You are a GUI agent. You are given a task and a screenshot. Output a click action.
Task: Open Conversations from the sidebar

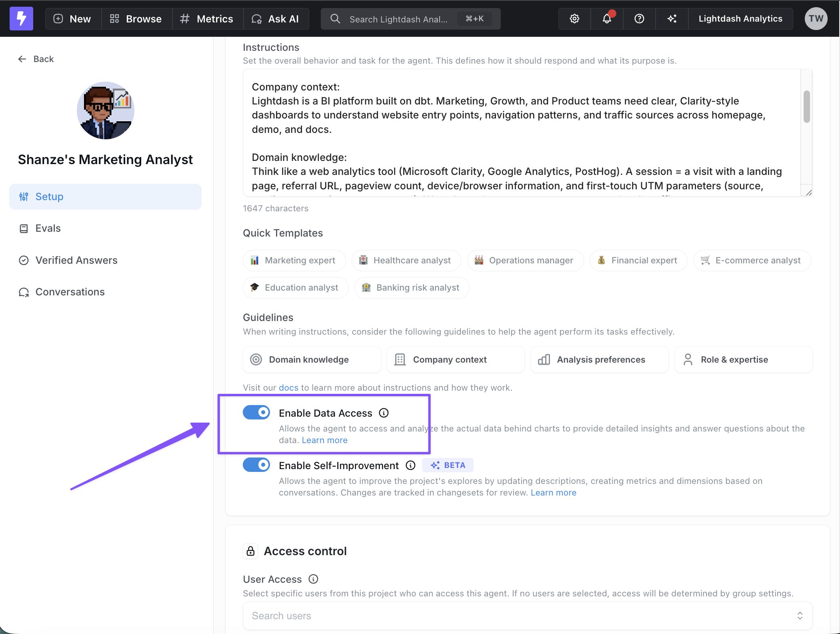pos(70,292)
